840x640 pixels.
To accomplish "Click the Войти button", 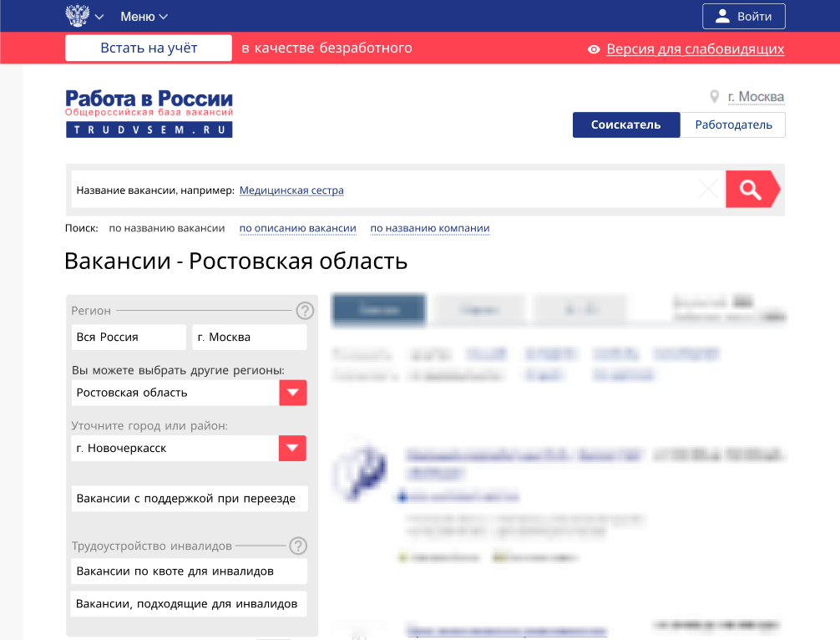I will coord(743,15).
